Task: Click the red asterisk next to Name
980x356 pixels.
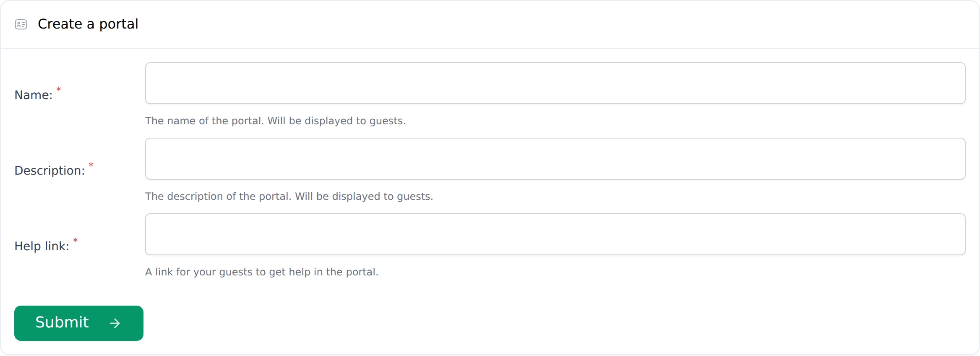Action: [59, 89]
